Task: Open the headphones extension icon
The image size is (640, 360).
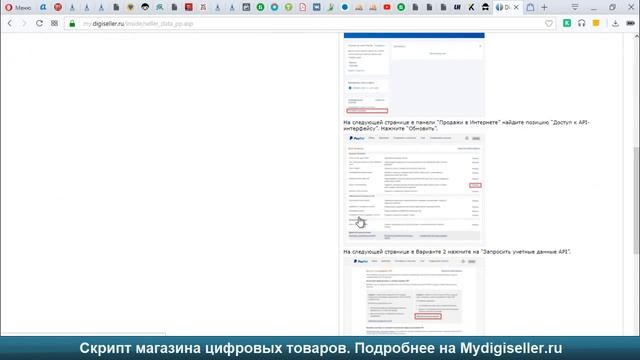Action: 582,23
